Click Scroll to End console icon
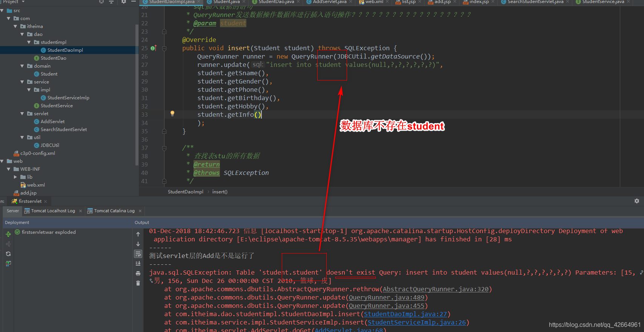This screenshot has height=332, width=644. coord(138,263)
